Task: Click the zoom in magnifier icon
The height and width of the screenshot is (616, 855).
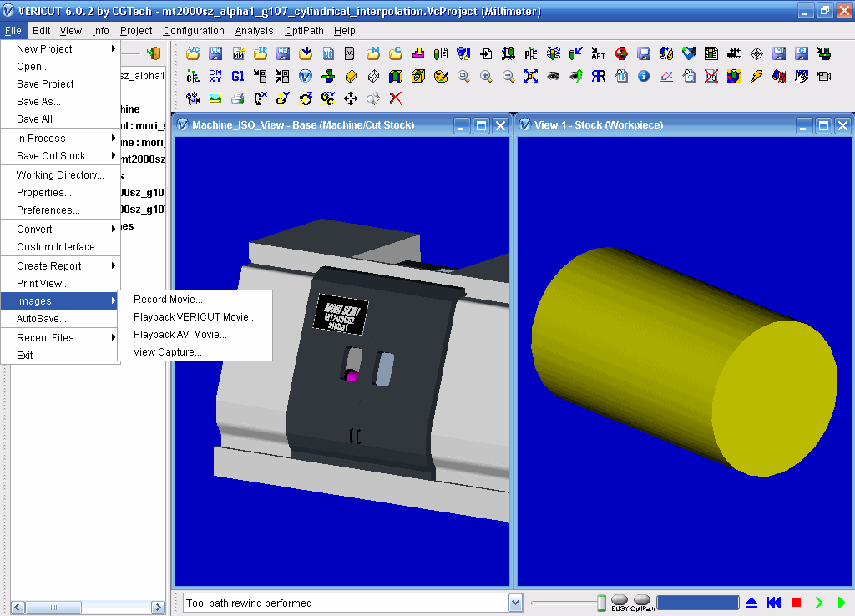Action: pyautogui.click(x=486, y=76)
